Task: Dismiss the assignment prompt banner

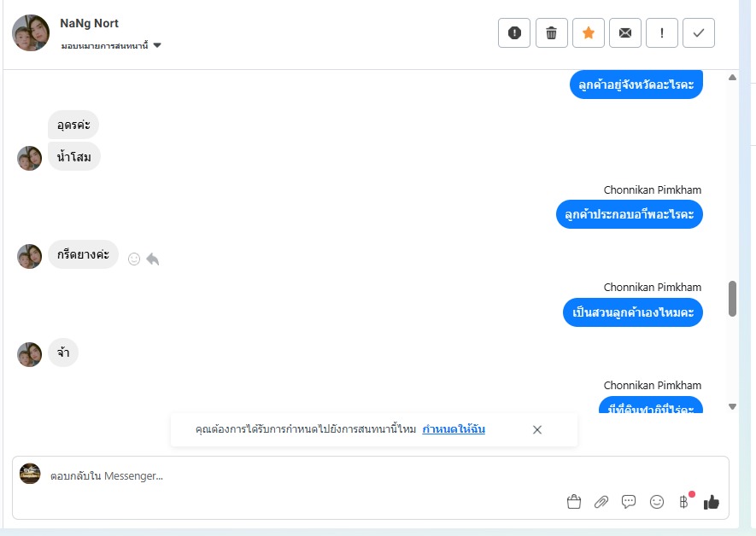Action: [x=537, y=429]
